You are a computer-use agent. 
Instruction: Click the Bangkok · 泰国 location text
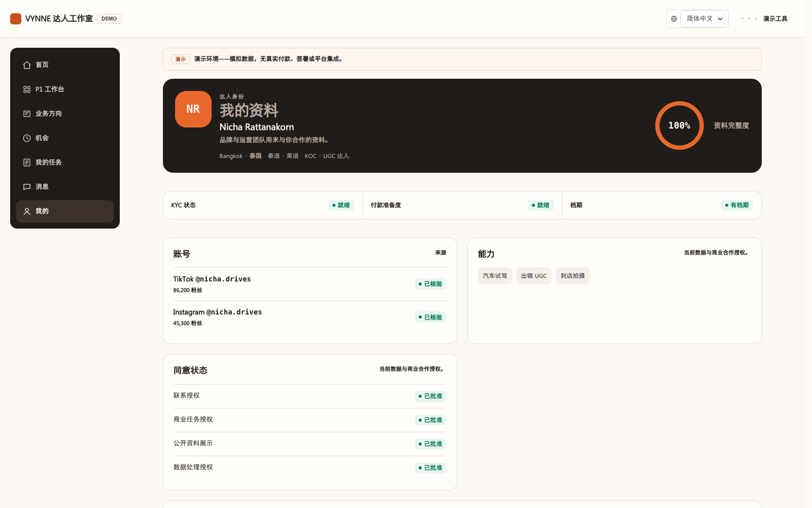(x=241, y=156)
